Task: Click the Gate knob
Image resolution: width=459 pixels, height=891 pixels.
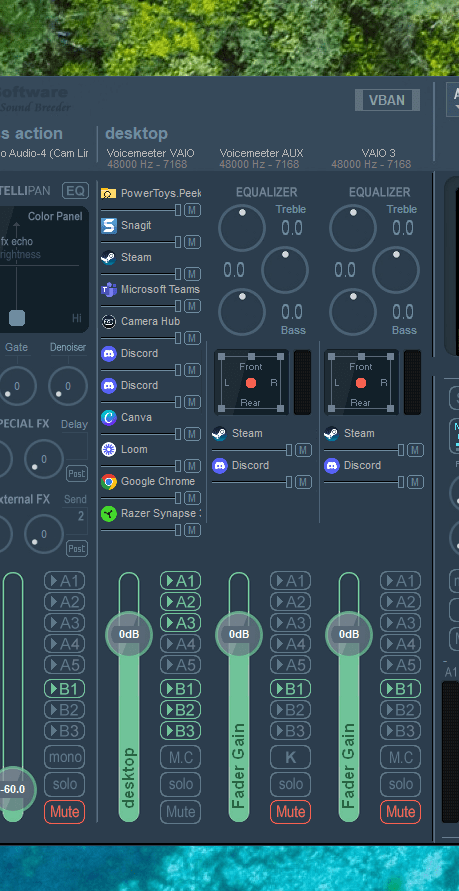Action: (16, 386)
